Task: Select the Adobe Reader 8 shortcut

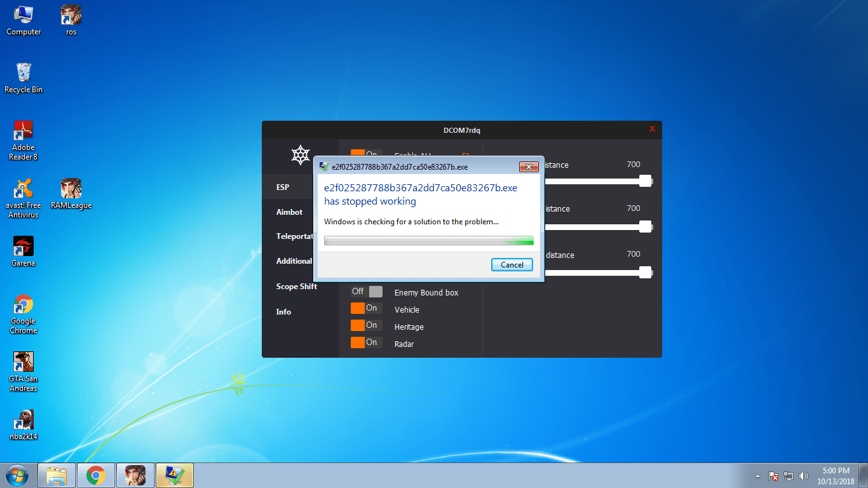Action: click(x=24, y=140)
